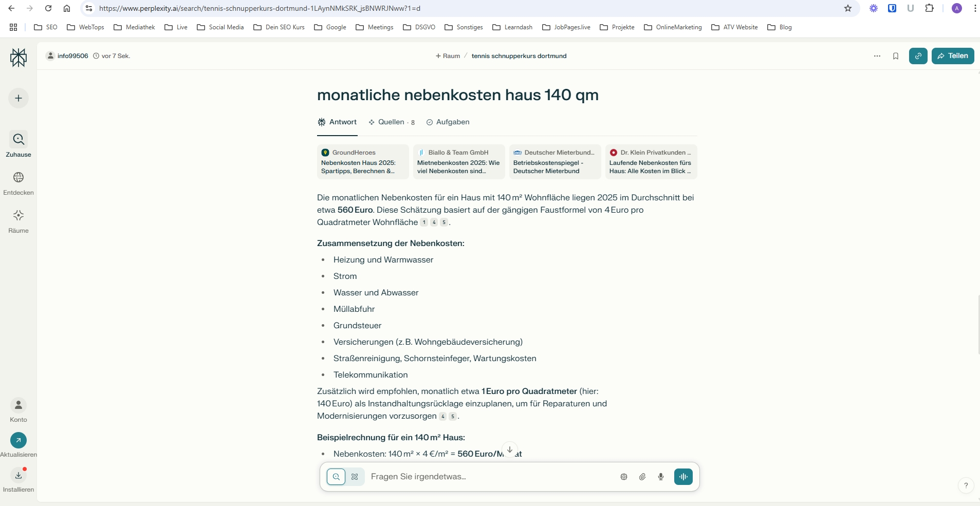Image resolution: width=980 pixels, height=506 pixels.
Task: Open the Räume section
Action: (19, 221)
